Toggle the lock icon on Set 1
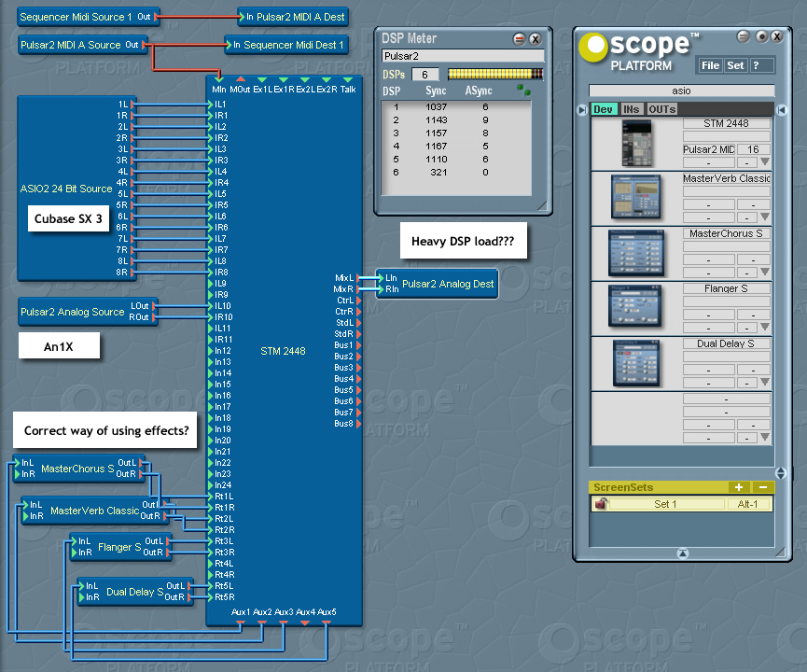Viewport: 807px width, 672px height. tap(600, 504)
